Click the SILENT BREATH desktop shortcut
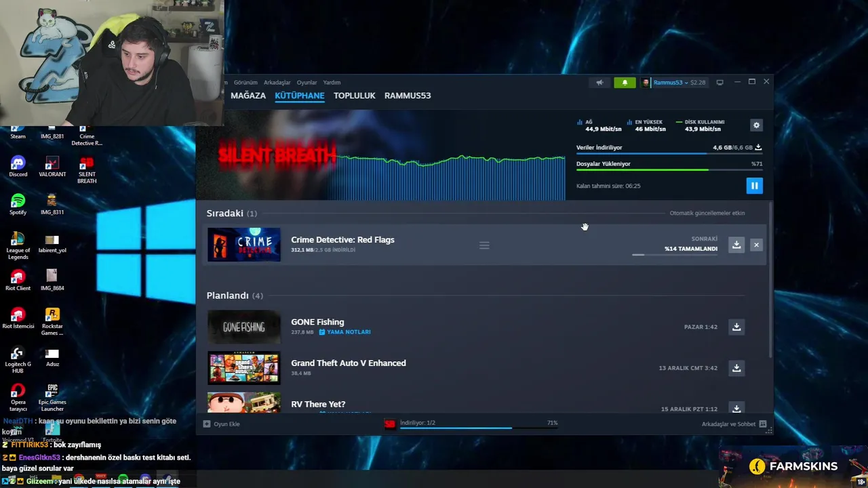The height and width of the screenshot is (488, 868). [87, 170]
